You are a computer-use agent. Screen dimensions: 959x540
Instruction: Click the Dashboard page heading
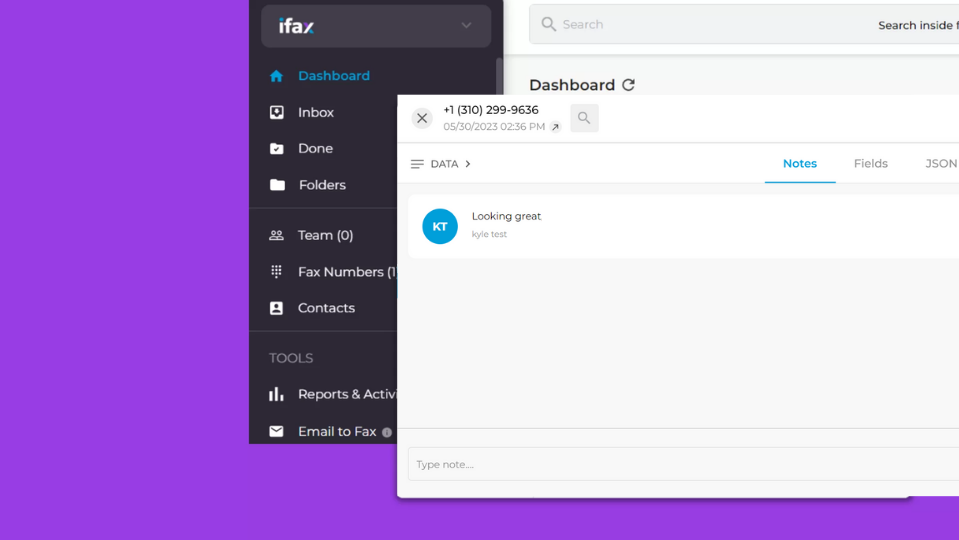click(572, 85)
